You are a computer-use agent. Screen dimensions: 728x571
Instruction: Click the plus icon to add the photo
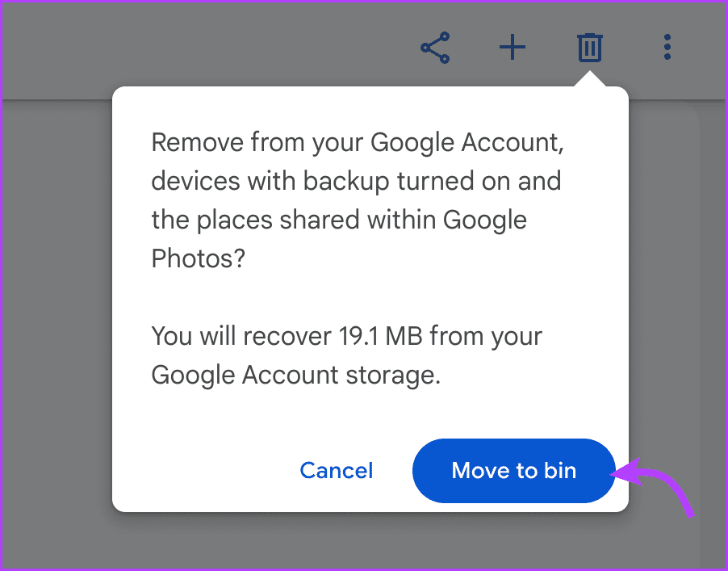point(513,48)
